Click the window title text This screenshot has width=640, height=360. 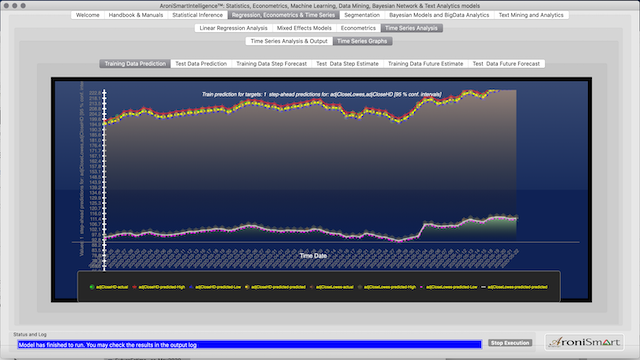320,6
